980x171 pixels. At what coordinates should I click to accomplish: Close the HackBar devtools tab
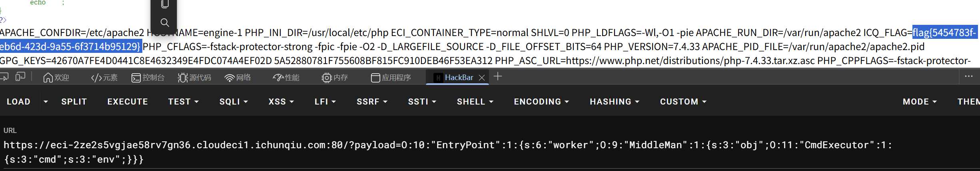click(x=482, y=78)
